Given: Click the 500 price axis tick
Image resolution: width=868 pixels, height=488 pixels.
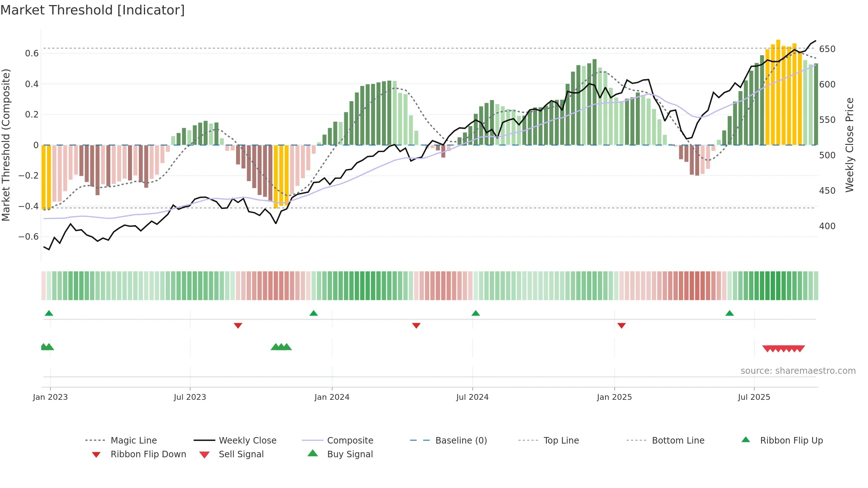Looking at the screenshot, I should pyautogui.click(x=827, y=155).
